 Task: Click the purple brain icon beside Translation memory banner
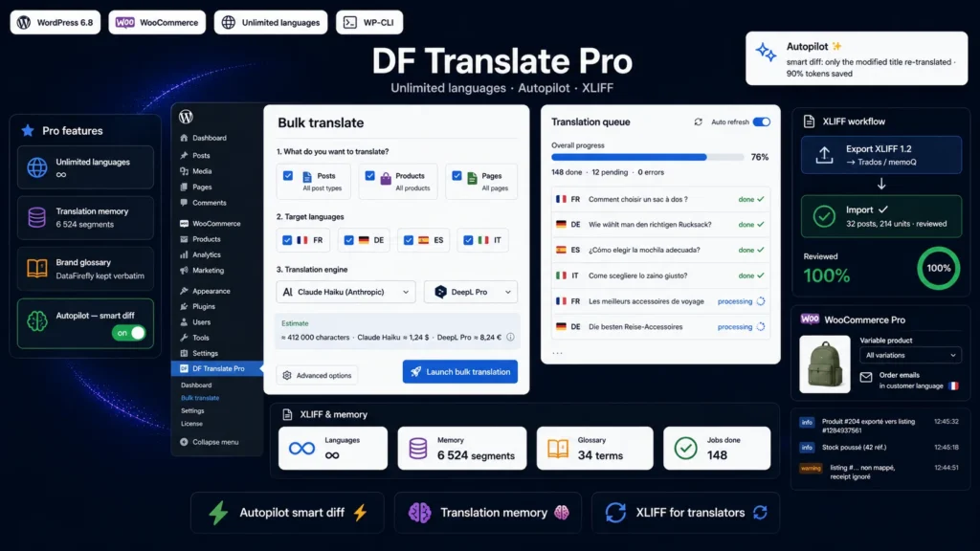pyautogui.click(x=419, y=513)
